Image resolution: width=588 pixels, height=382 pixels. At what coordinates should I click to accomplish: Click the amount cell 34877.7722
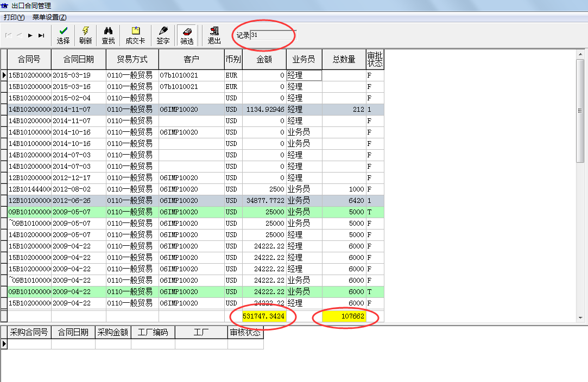[x=264, y=201]
